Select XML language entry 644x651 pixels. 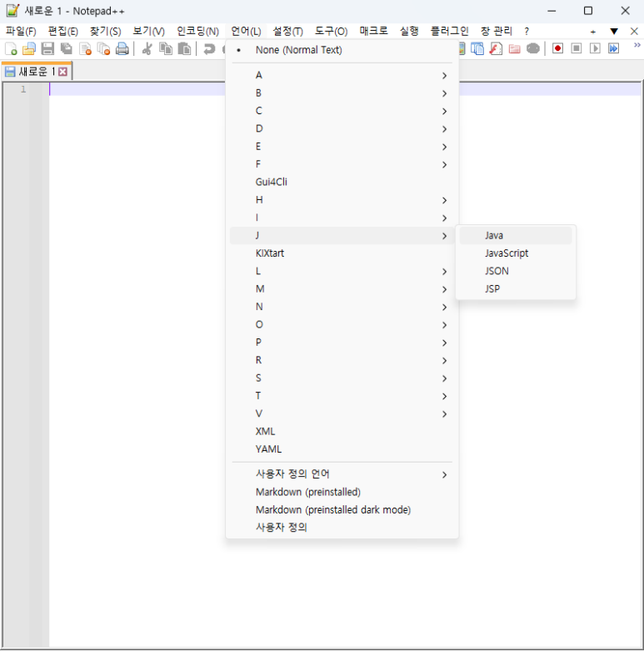pyautogui.click(x=342, y=432)
